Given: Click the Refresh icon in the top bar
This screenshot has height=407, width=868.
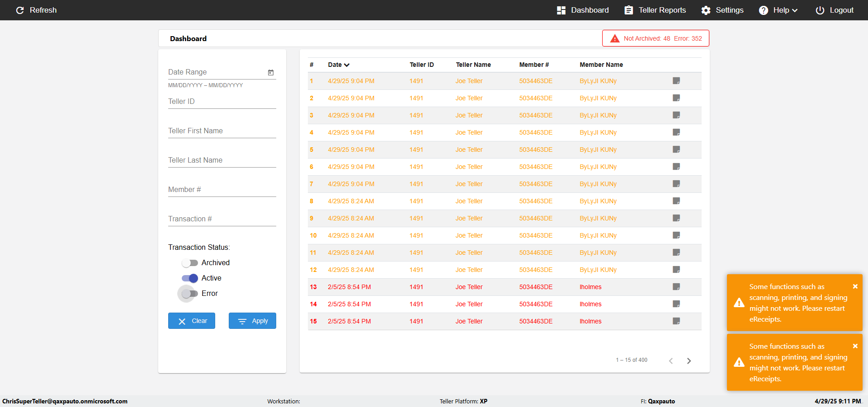Looking at the screenshot, I should (x=20, y=10).
